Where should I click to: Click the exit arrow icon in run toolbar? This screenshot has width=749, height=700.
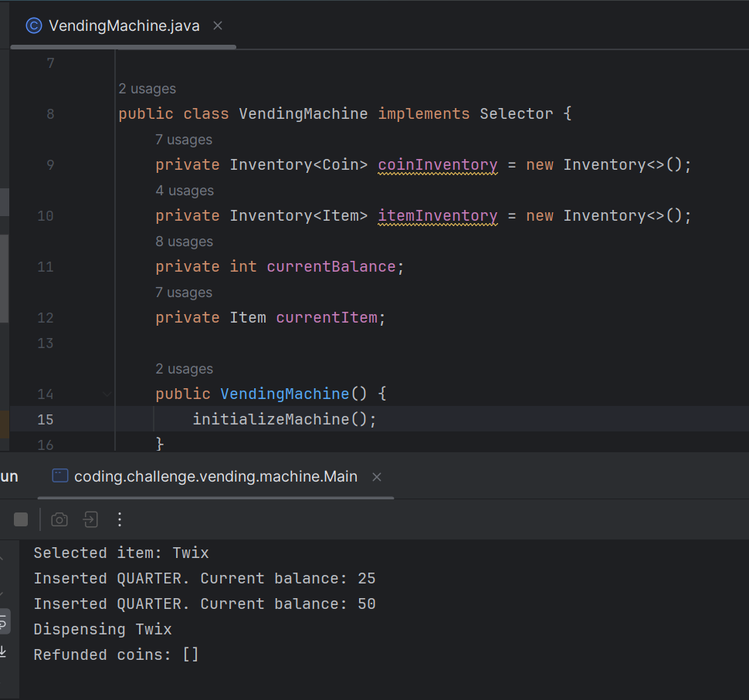click(90, 519)
